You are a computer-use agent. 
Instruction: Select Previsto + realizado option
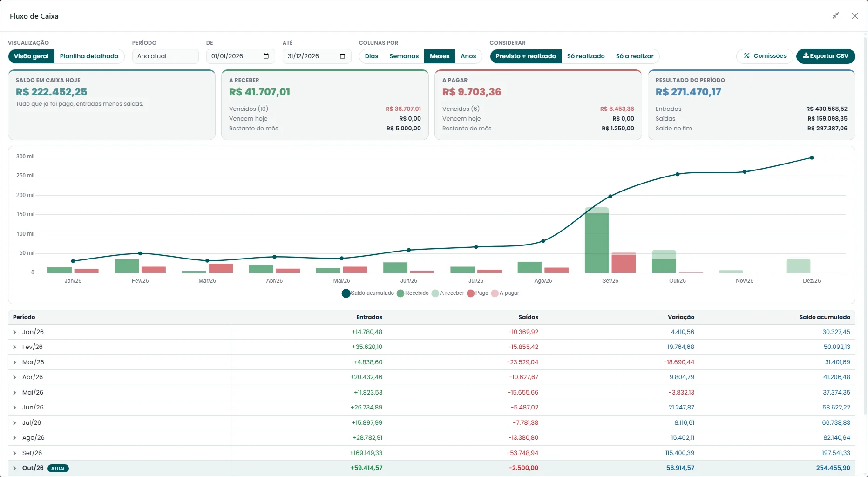[526, 56]
